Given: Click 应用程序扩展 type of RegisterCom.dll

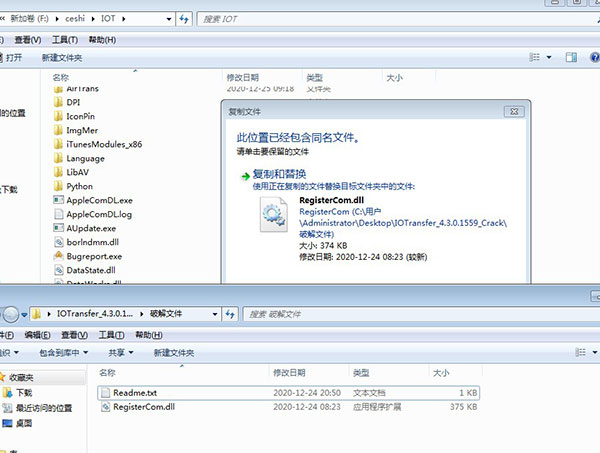Looking at the screenshot, I should [377, 407].
